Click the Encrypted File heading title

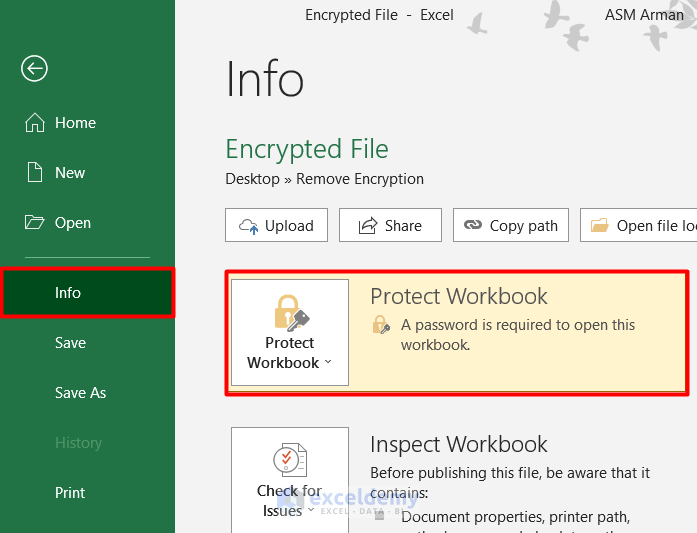tap(307, 149)
